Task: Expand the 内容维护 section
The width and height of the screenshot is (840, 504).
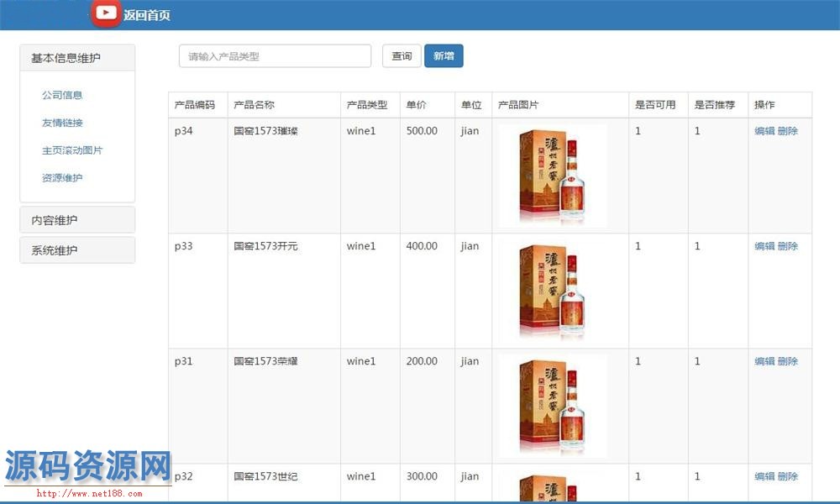Action: pyautogui.click(x=77, y=220)
